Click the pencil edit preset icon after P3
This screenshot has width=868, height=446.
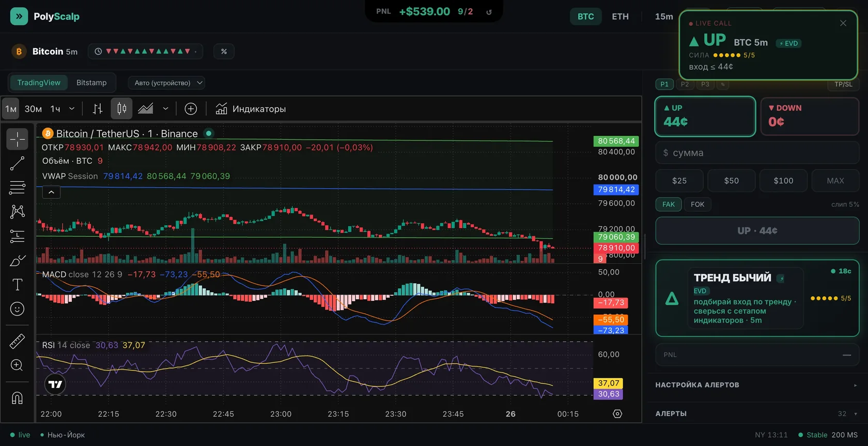click(x=723, y=84)
